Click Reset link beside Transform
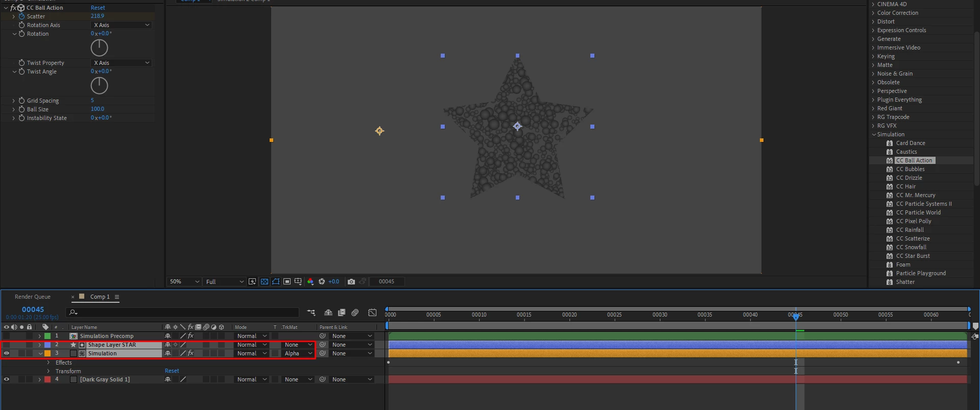This screenshot has width=980, height=410. click(x=172, y=371)
